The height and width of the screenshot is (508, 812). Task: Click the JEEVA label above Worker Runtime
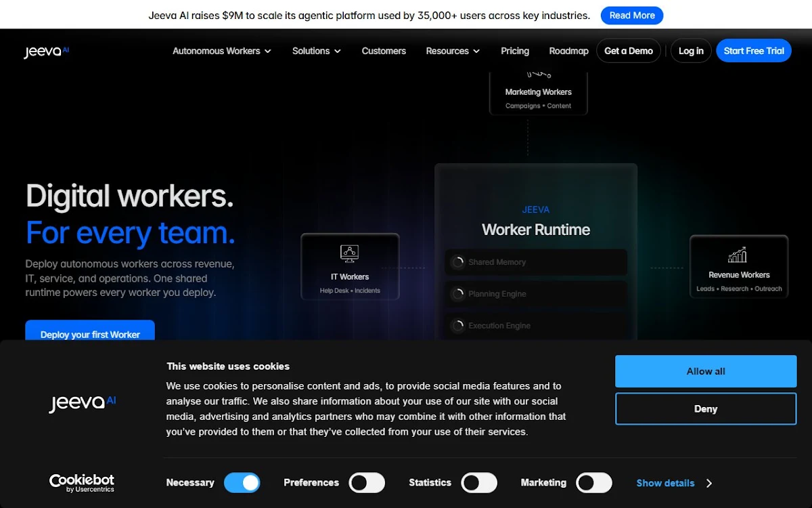tap(536, 210)
